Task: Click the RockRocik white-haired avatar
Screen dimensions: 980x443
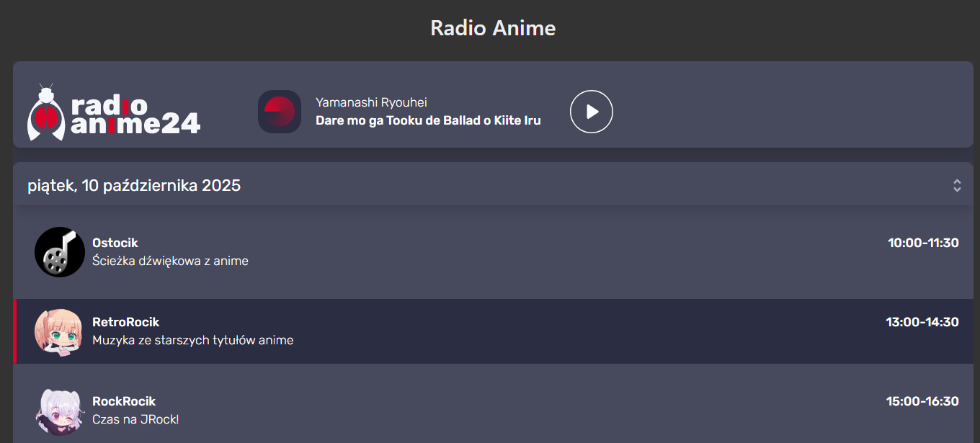Action: (58, 411)
